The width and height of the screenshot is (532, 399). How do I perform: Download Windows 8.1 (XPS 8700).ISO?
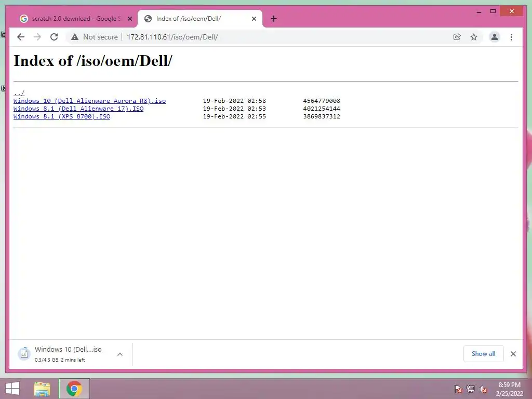pos(62,116)
